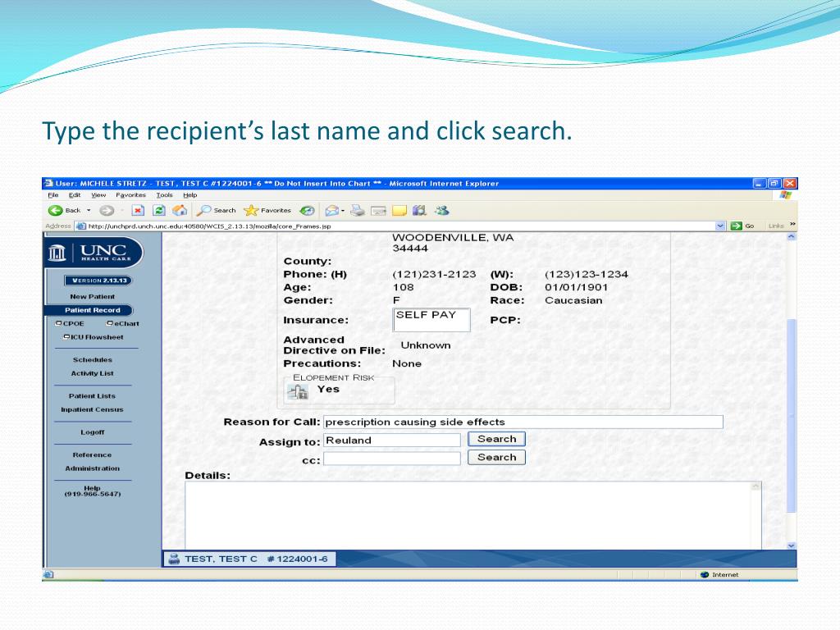Click Search button next to Assign to

(496, 440)
